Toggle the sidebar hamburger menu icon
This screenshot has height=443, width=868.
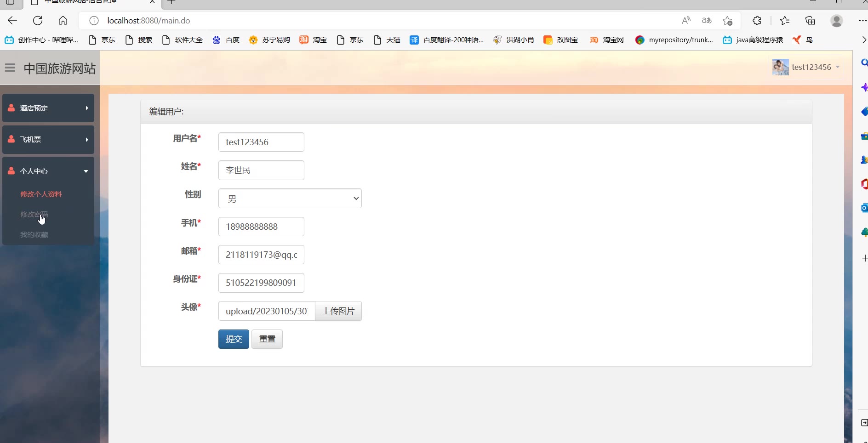point(10,68)
